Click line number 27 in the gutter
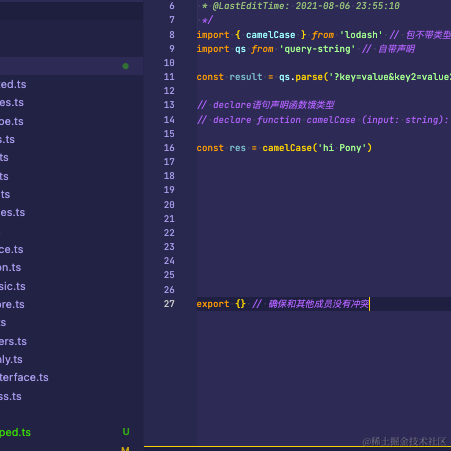The image size is (451, 451). click(169, 304)
